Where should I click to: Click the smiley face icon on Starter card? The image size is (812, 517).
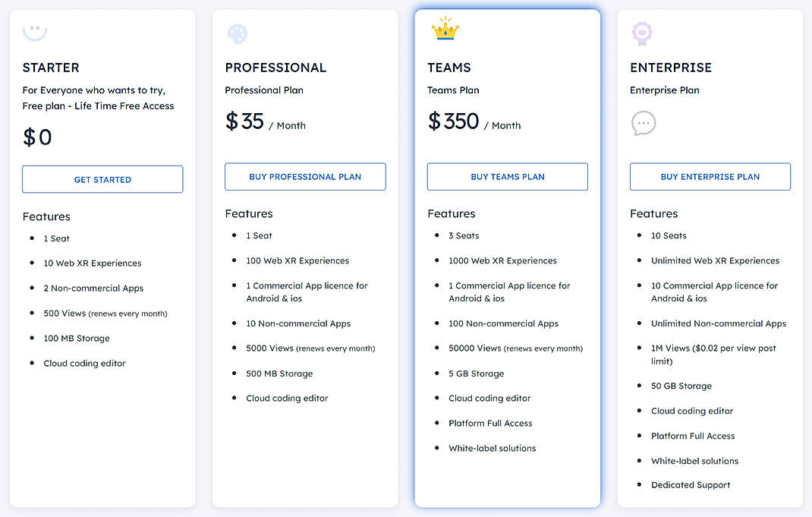tap(35, 32)
